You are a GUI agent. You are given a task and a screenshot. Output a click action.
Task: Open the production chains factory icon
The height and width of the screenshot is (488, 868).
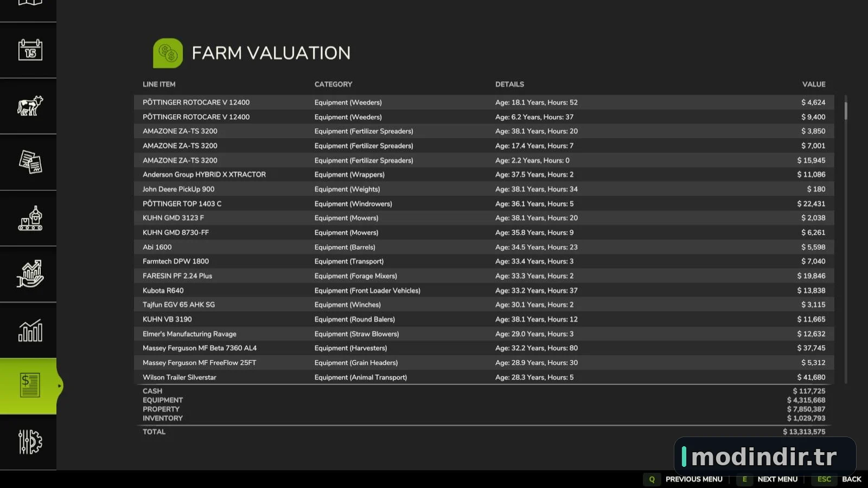[30, 218]
